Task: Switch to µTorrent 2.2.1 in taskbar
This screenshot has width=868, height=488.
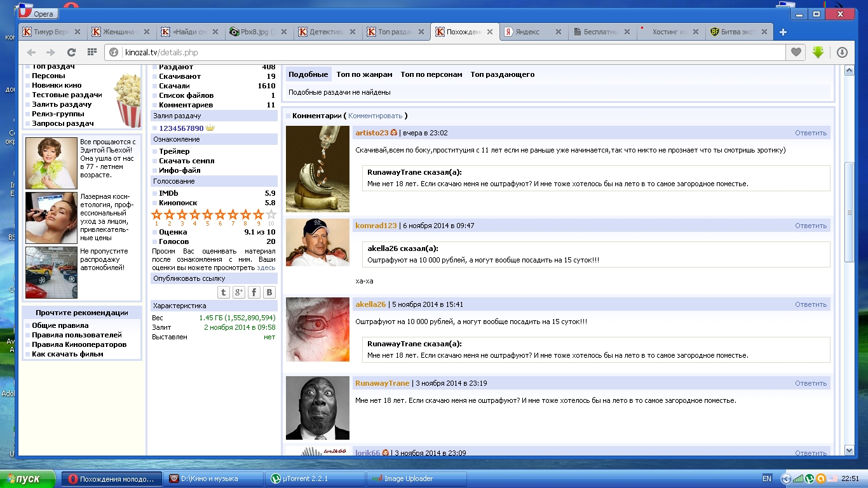Action: point(314,479)
